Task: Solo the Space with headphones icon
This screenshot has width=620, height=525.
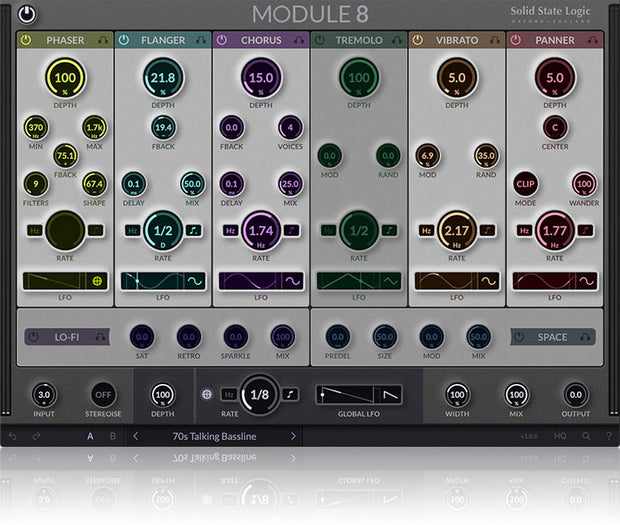Action: pos(585,337)
